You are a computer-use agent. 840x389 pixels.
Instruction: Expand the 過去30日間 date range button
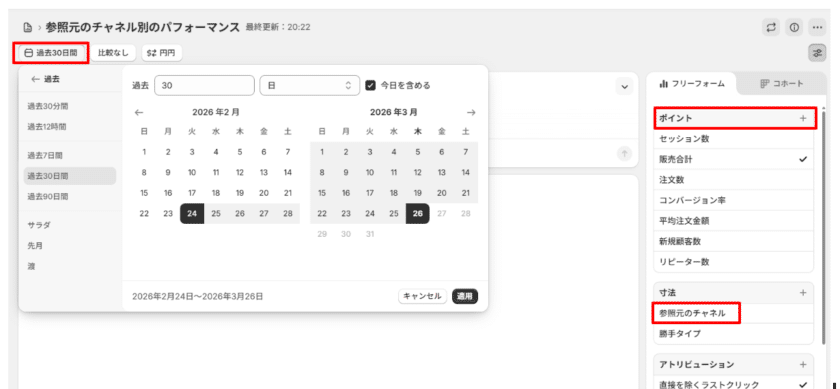point(51,53)
